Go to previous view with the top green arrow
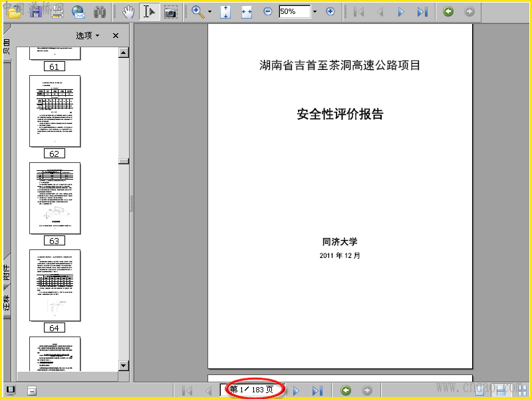The height and width of the screenshot is (399, 532). pos(448,11)
